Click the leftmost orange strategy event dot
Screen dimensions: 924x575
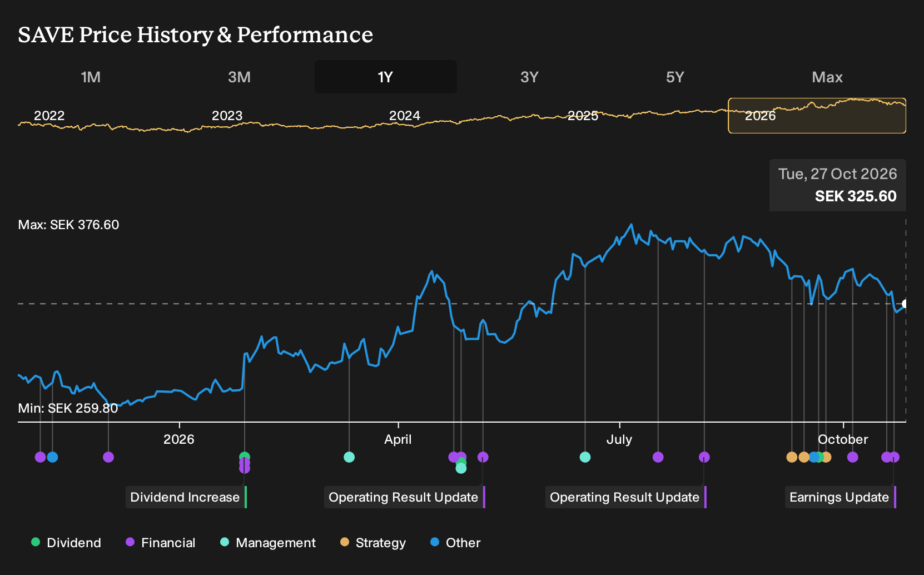point(792,457)
